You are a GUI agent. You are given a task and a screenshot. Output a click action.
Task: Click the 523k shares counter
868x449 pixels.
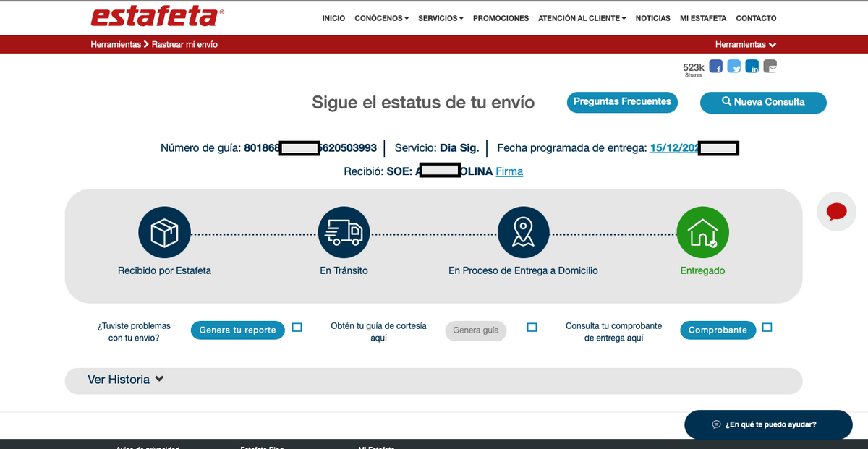[693, 69]
